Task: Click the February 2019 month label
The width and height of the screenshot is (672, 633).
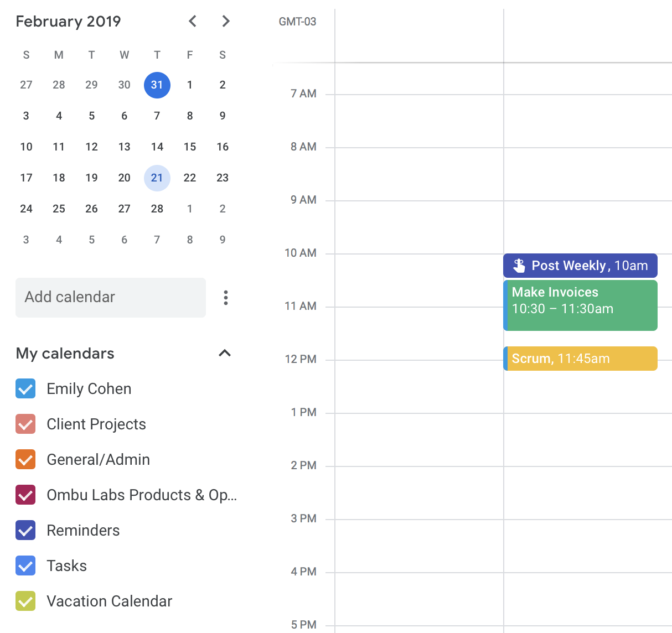Action: click(x=68, y=21)
